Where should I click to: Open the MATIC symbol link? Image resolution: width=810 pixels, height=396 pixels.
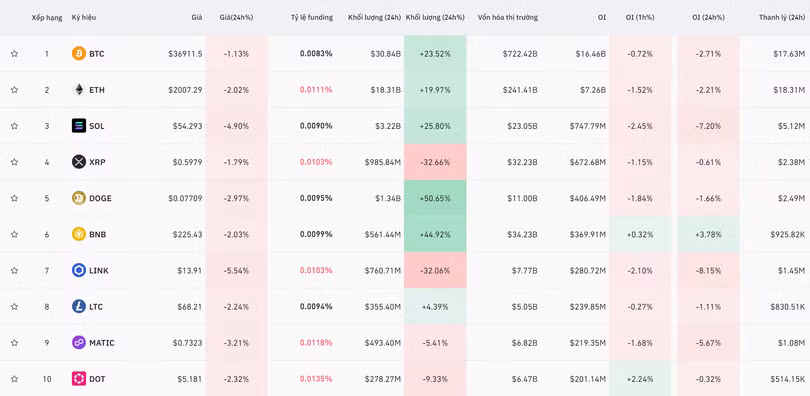pos(102,343)
